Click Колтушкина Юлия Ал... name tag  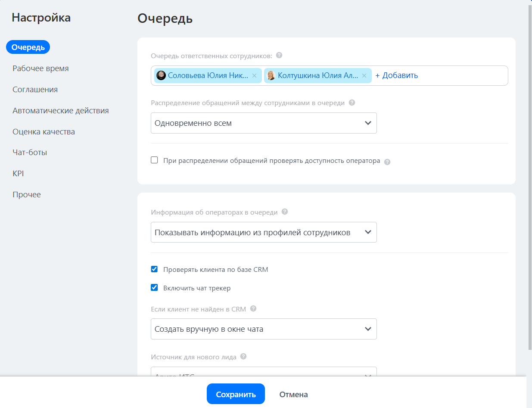[318, 75]
